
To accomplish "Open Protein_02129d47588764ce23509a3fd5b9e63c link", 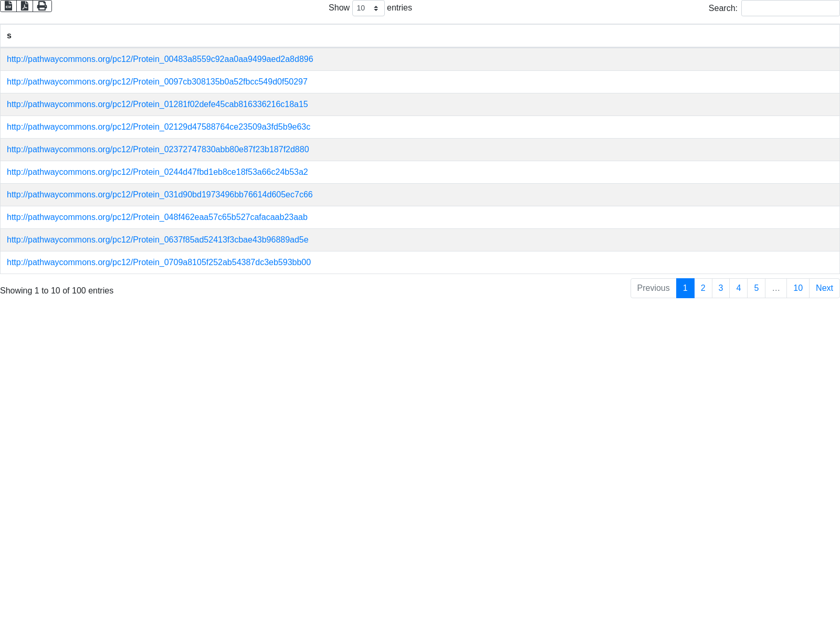I will [158, 127].
